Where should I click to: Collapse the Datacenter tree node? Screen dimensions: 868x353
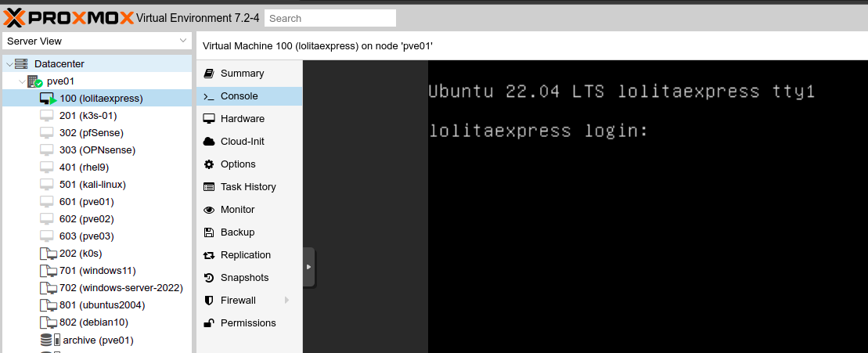[9, 64]
